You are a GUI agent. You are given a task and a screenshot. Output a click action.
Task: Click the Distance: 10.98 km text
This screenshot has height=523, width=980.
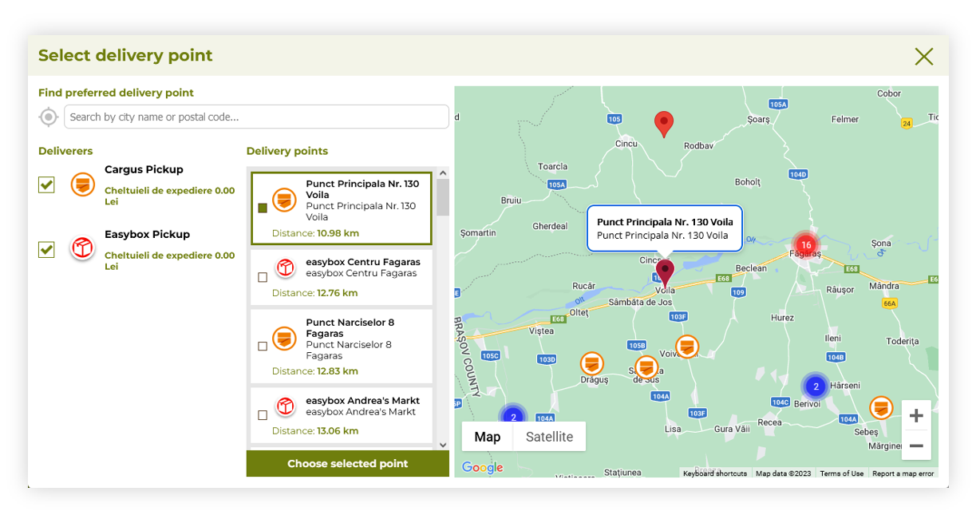coord(315,233)
